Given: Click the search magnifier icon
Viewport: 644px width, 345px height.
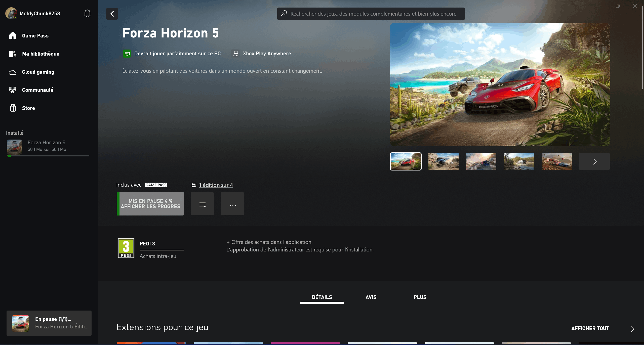Looking at the screenshot, I should (x=284, y=13).
